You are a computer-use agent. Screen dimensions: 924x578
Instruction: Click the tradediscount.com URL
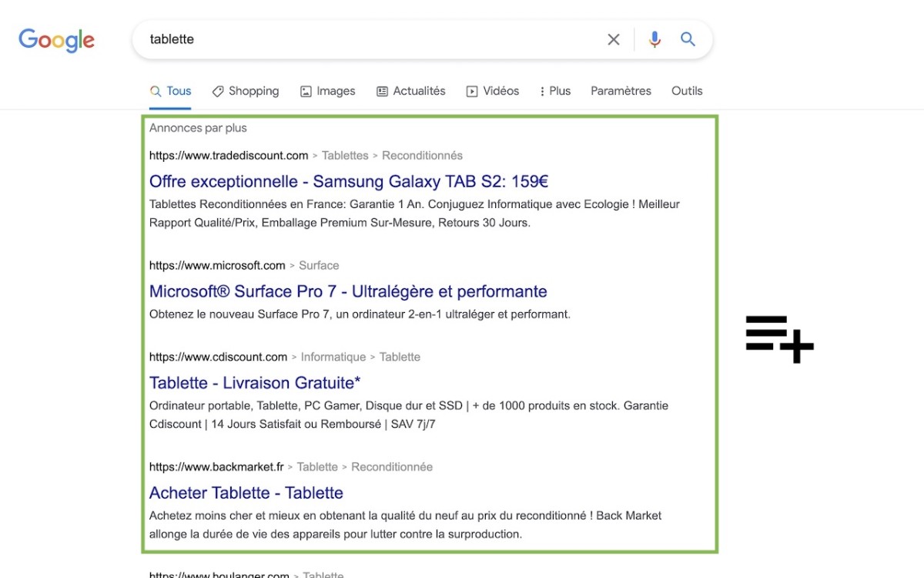(x=229, y=156)
